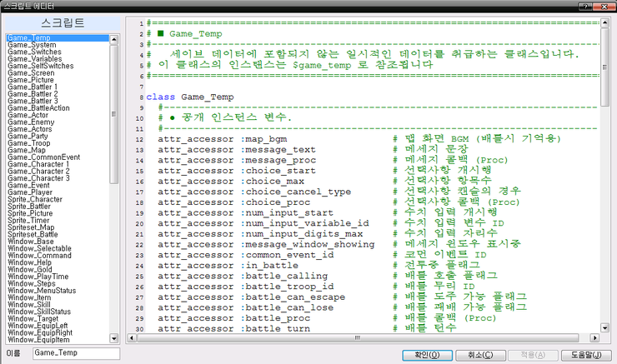Select Game_Map script
The image size is (617, 364).
(x=58, y=150)
